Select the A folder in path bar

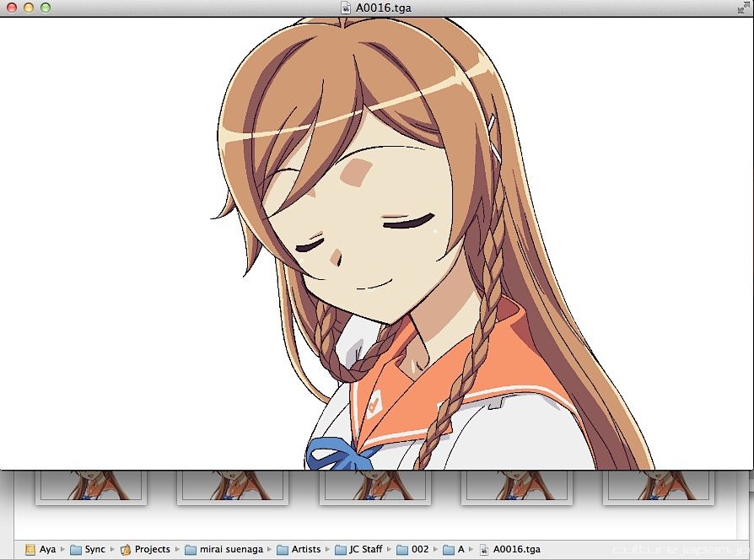pos(455,549)
